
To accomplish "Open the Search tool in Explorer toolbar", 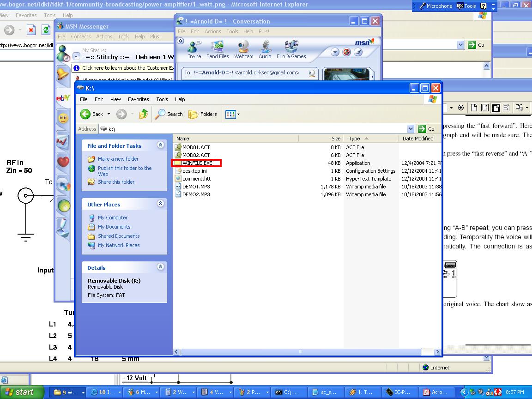I will click(x=169, y=114).
